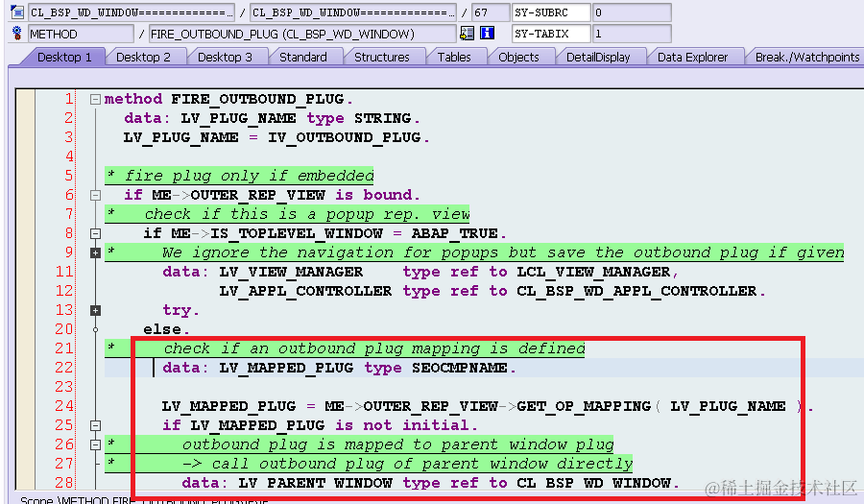
Task: Click line number 28 in the margin
Action: (64, 483)
